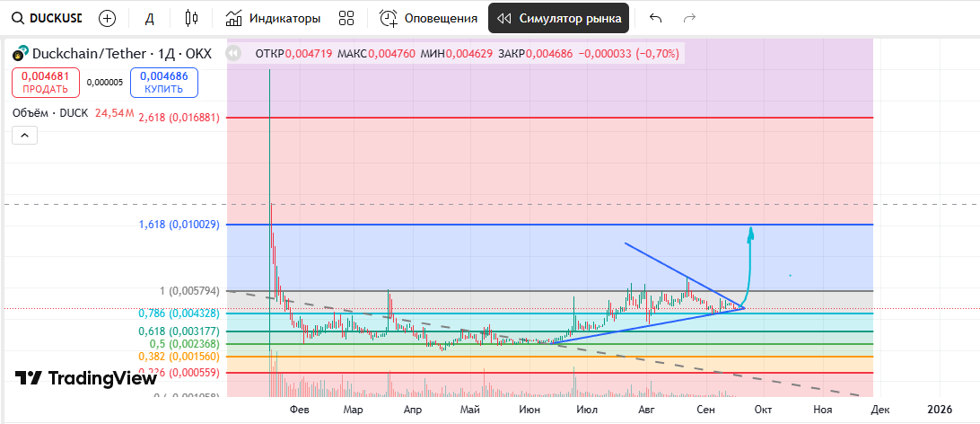Add symbol to compare with plus icon
980x424 pixels.
coord(108,18)
